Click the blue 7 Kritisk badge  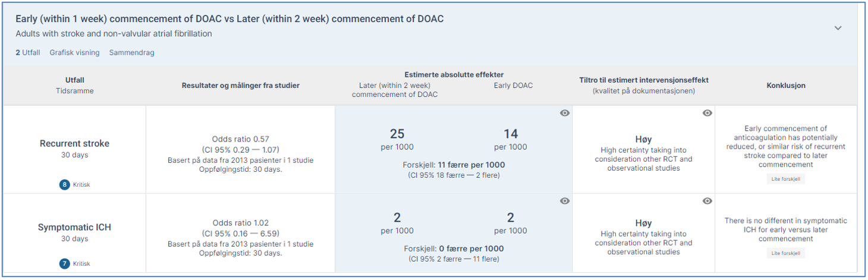tap(64, 263)
